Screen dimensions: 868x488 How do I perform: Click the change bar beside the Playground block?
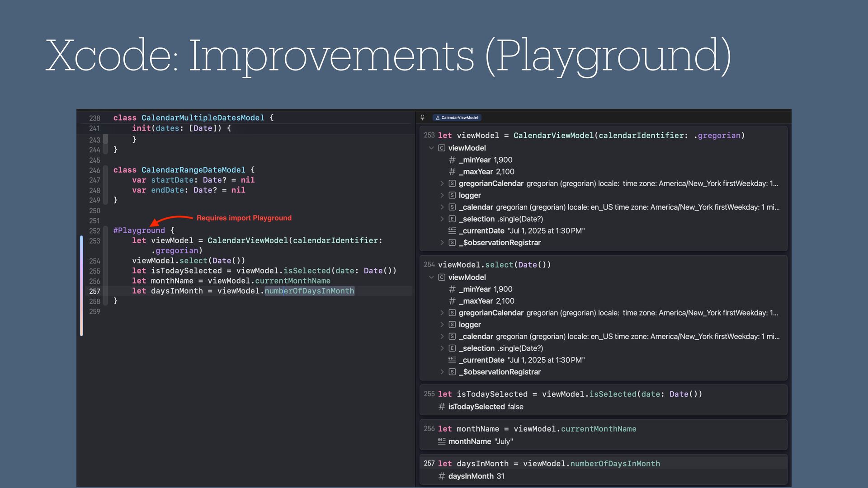click(81, 286)
